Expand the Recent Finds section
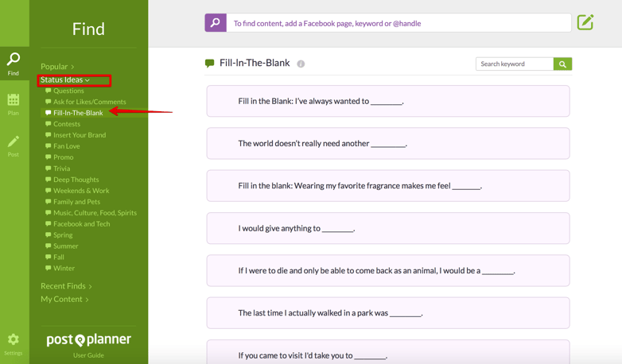The image size is (622, 364). [66, 286]
